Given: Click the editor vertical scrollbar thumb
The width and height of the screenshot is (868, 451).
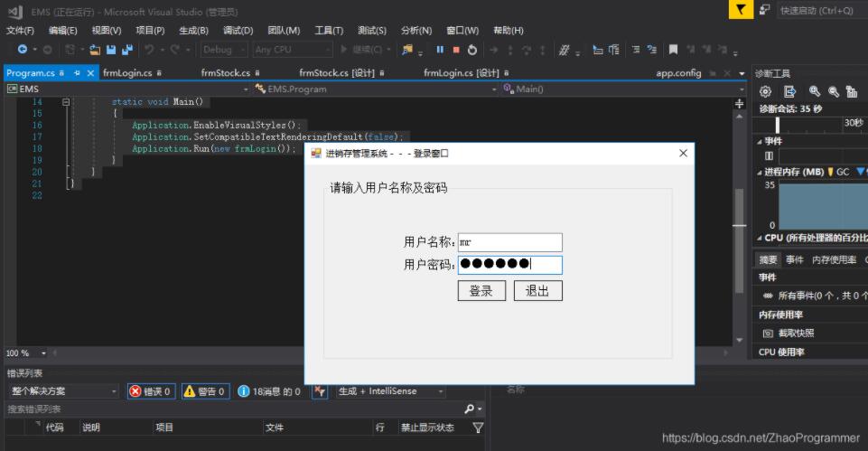Looking at the screenshot, I should pyautogui.click(x=739, y=241).
